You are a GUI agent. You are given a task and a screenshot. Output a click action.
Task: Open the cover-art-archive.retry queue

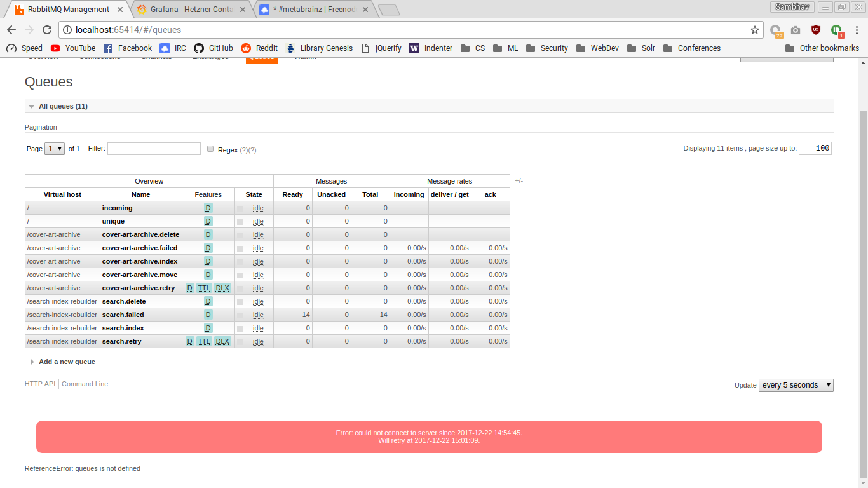138,288
